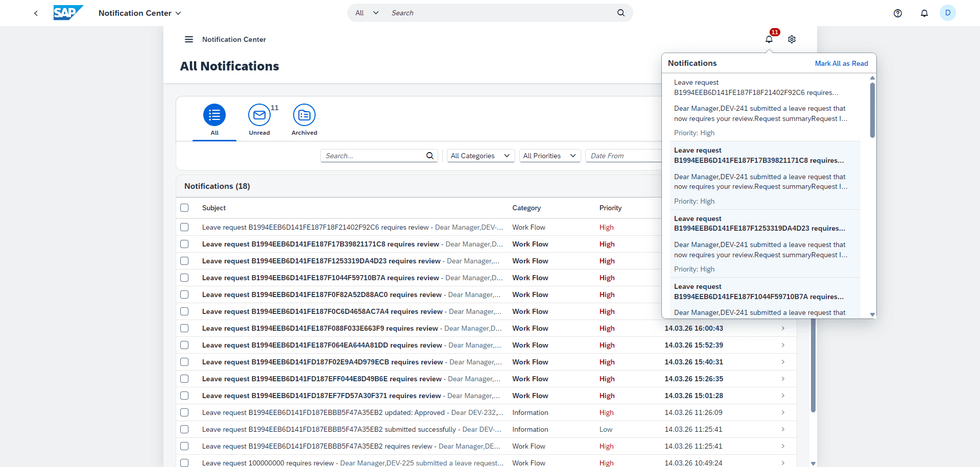The image size is (980, 467).
Task: Open the help question mark icon
Action: (x=898, y=13)
